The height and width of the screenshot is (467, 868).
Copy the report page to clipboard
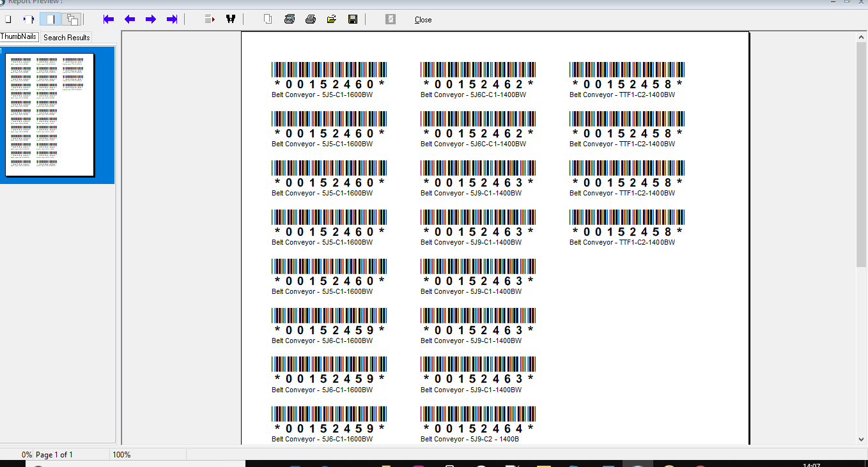click(x=268, y=19)
